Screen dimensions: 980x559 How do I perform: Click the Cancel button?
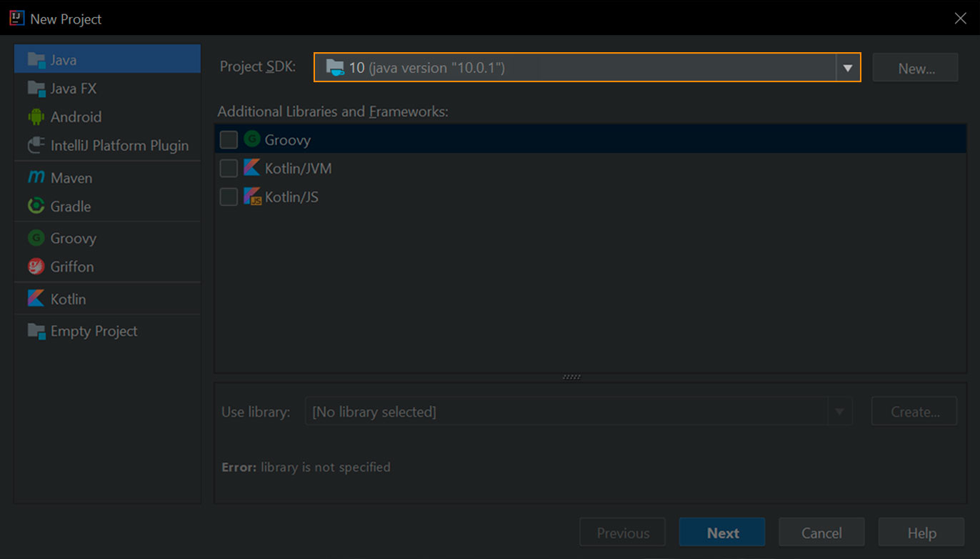pos(821,533)
